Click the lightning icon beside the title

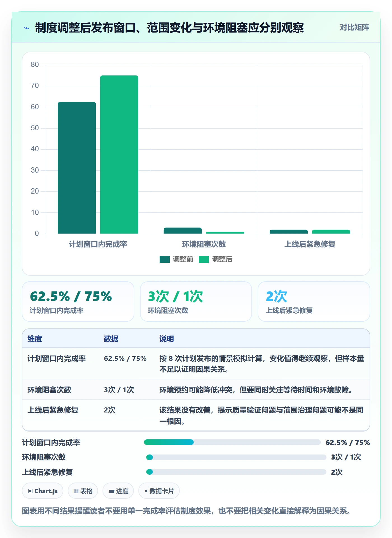click(27, 28)
